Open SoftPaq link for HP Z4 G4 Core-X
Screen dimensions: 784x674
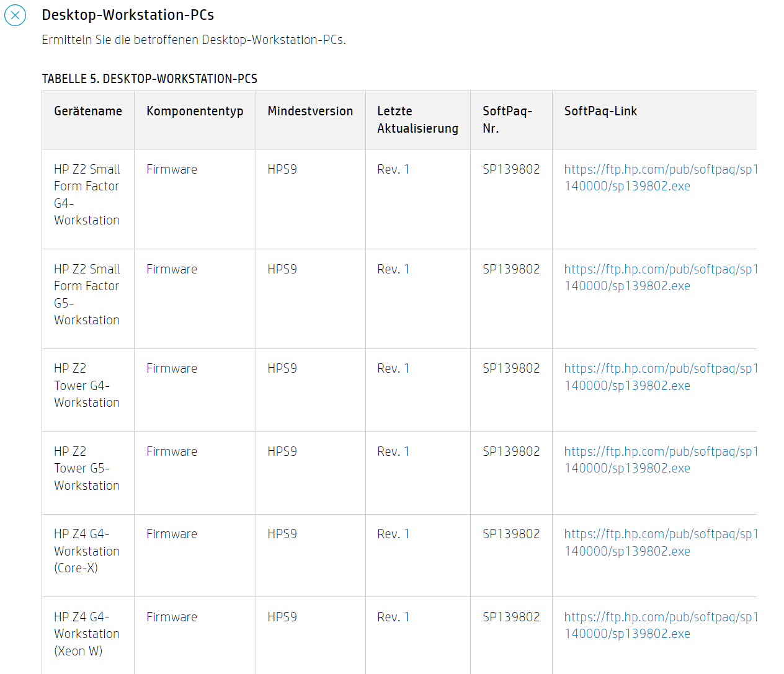pos(661,543)
